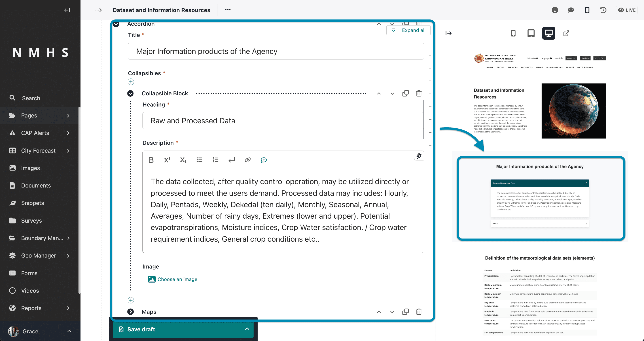Add a comment in the Description toolbar

coord(264,160)
